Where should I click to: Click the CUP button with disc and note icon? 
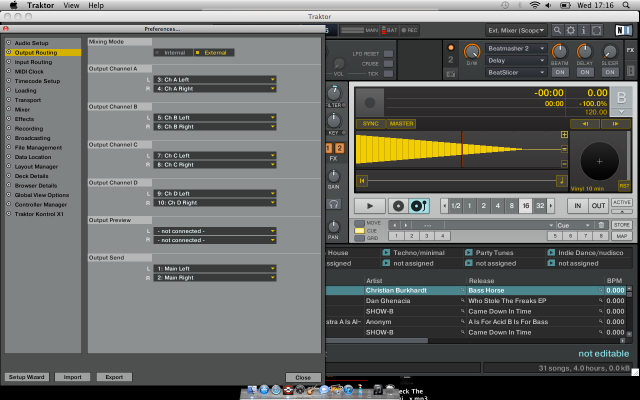point(419,206)
